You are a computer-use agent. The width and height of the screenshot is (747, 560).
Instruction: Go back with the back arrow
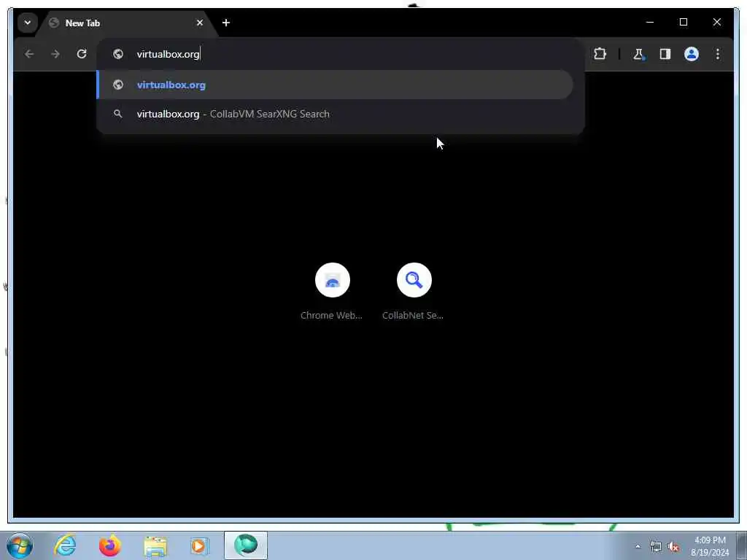click(29, 54)
